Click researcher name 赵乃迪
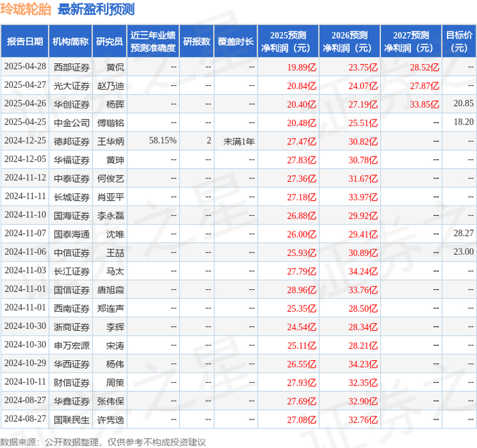The image size is (477, 448). 110,86
